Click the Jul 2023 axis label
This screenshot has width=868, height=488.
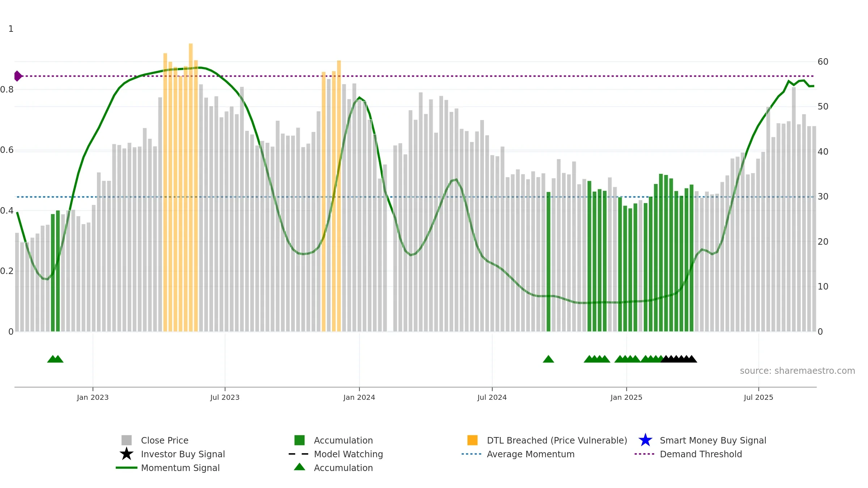click(x=225, y=397)
